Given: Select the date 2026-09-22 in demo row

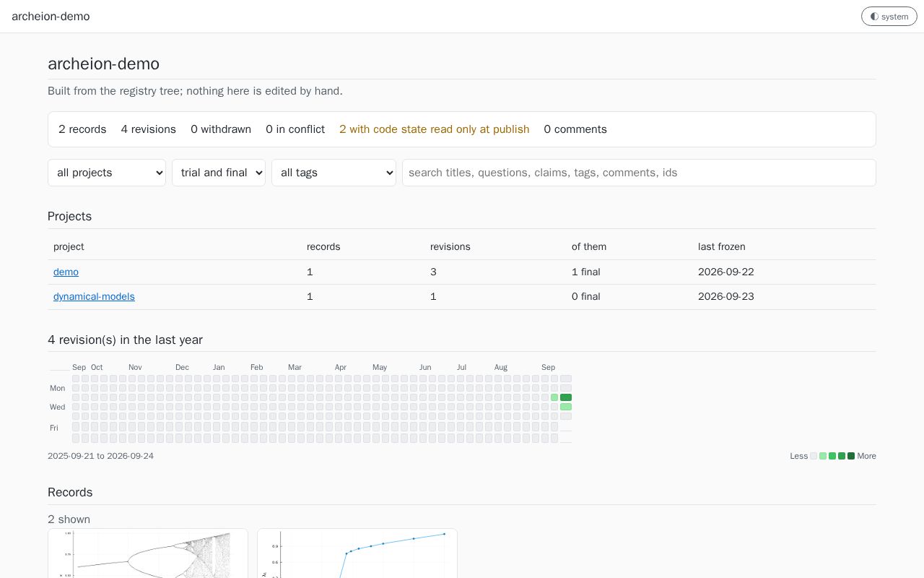Looking at the screenshot, I should pos(726,272).
